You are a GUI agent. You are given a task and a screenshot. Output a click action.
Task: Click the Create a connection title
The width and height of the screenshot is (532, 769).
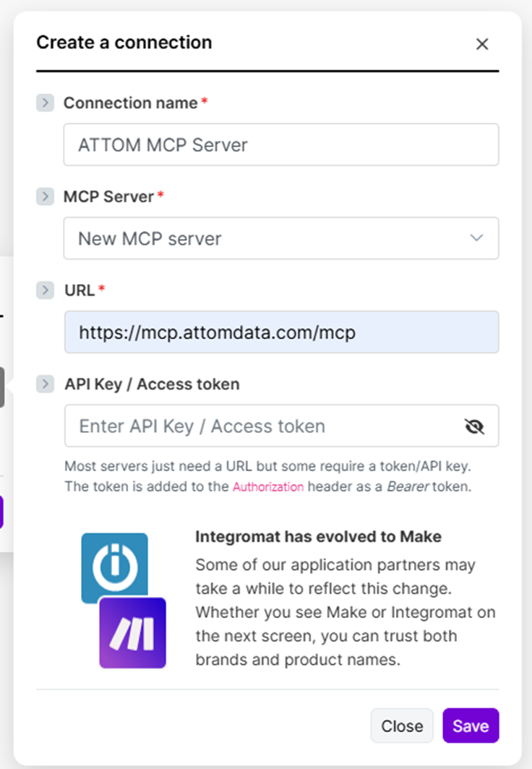point(124,43)
